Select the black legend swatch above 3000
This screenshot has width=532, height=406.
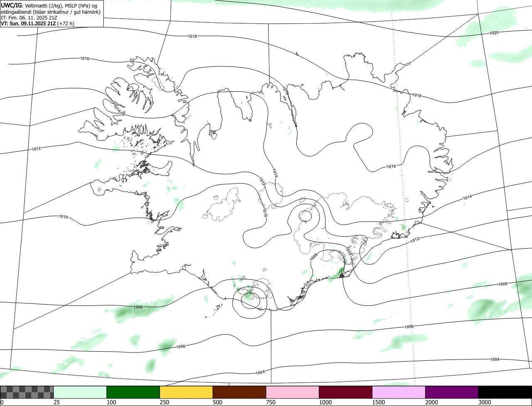505,392
